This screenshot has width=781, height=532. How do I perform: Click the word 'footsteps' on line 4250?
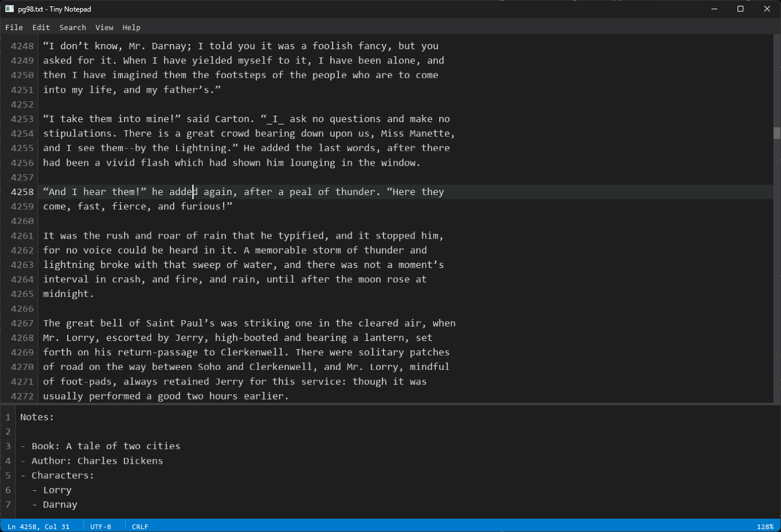click(x=241, y=75)
